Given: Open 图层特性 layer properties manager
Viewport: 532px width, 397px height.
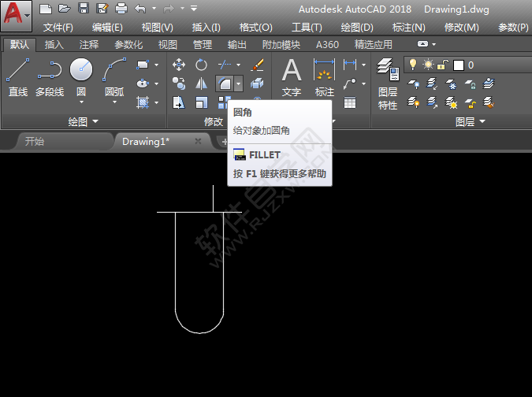Looking at the screenshot, I should coord(388,83).
